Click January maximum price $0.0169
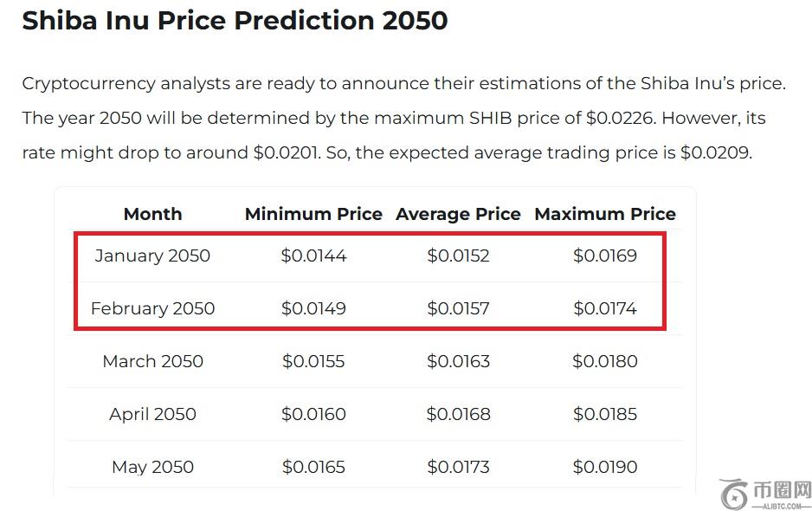The image size is (812, 511). click(605, 255)
